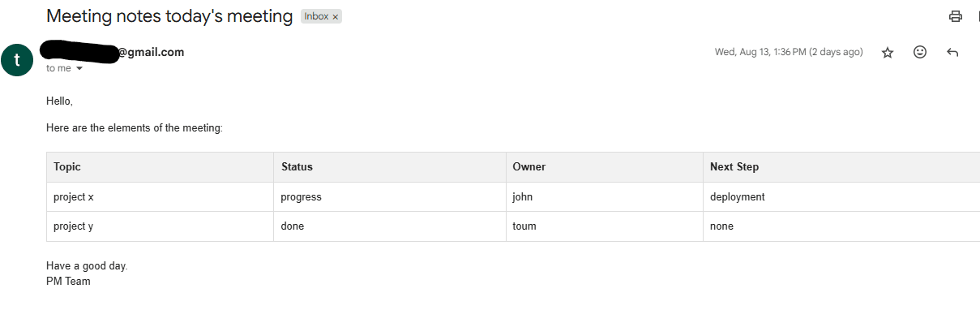Click the 'project x' table cell
Image resolution: width=980 pixels, height=323 pixels.
[160, 197]
